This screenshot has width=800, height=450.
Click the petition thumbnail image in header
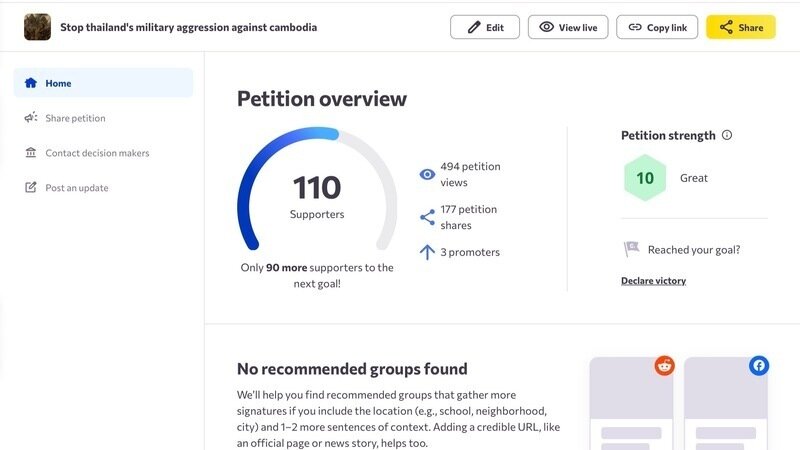tap(37, 27)
